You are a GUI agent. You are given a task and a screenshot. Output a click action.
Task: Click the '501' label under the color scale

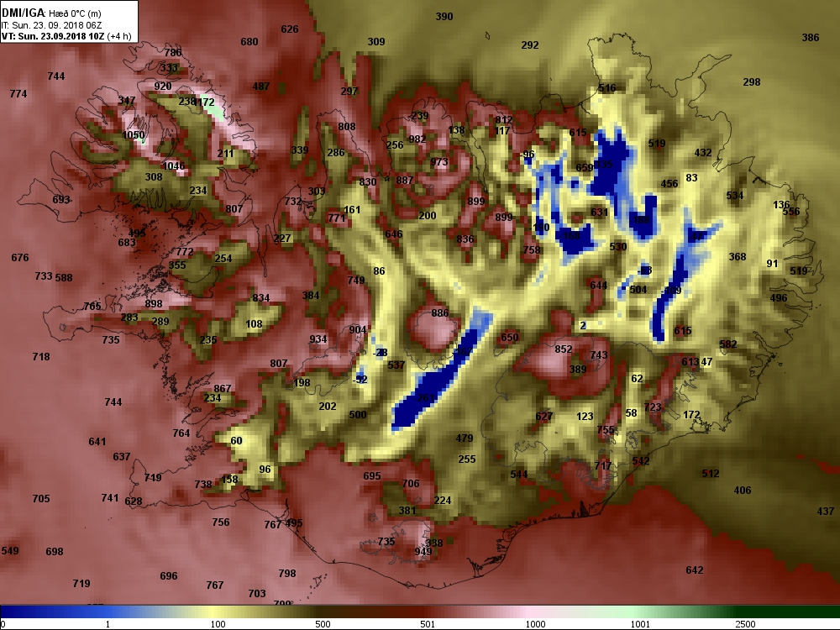click(x=428, y=624)
